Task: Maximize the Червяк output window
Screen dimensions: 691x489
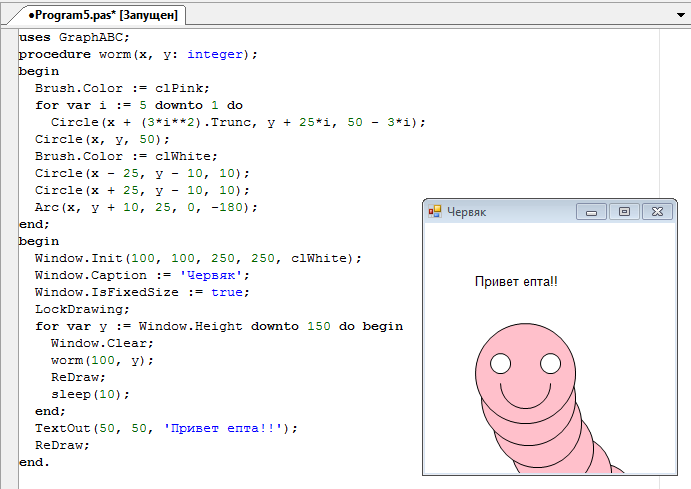Action: 624,212
